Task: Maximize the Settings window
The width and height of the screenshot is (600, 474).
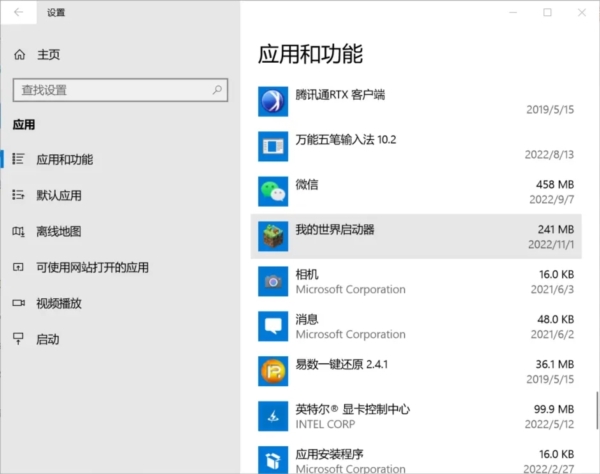Action: coord(547,13)
